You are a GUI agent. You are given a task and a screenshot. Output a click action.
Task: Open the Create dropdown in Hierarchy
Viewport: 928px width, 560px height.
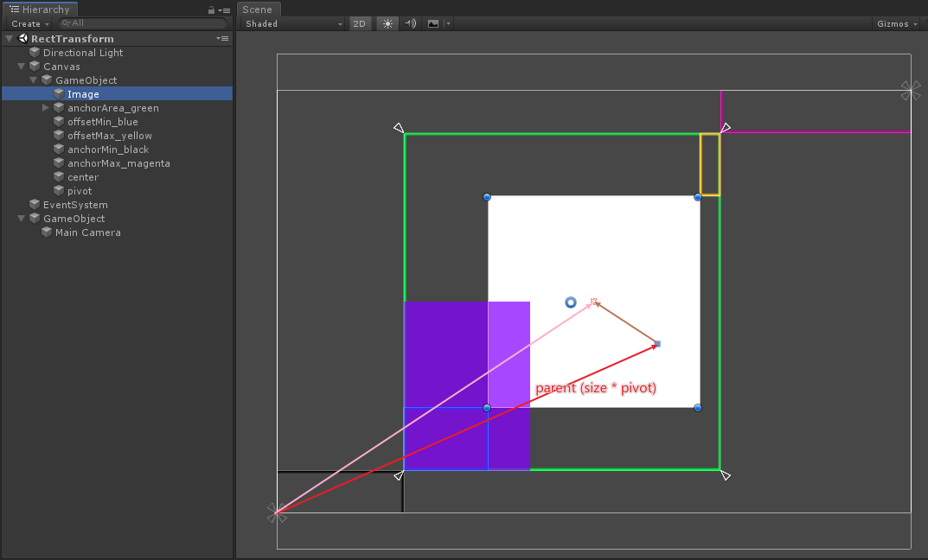pyautogui.click(x=29, y=23)
